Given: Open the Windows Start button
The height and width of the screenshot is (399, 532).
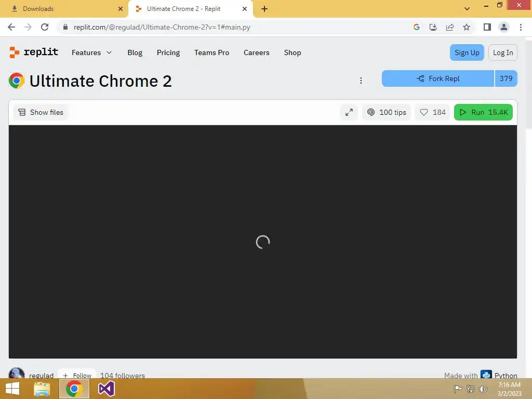Looking at the screenshot, I should pyautogui.click(x=12, y=389).
